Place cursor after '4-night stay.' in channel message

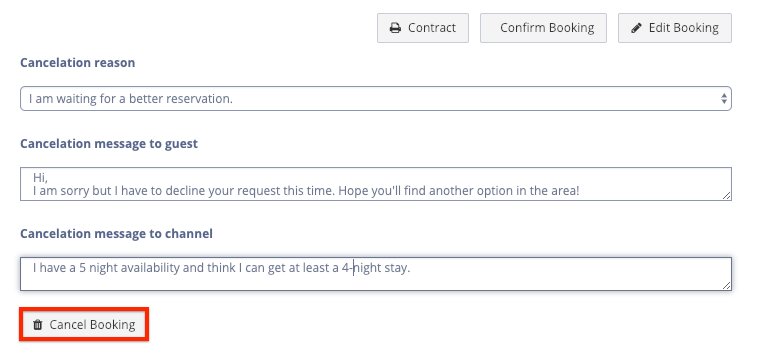click(410, 268)
